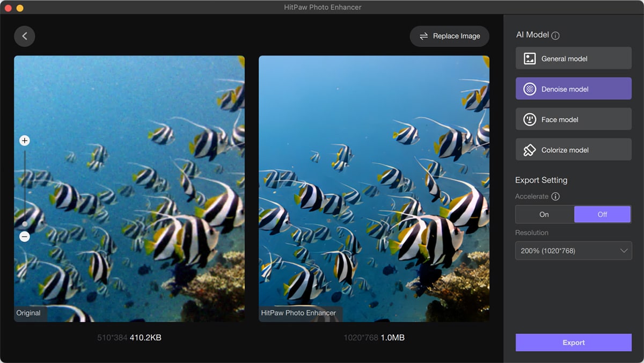Click the Colorize model paint bucket icon
This screenshot has width=644, height=363.
(x=530, y=150)
